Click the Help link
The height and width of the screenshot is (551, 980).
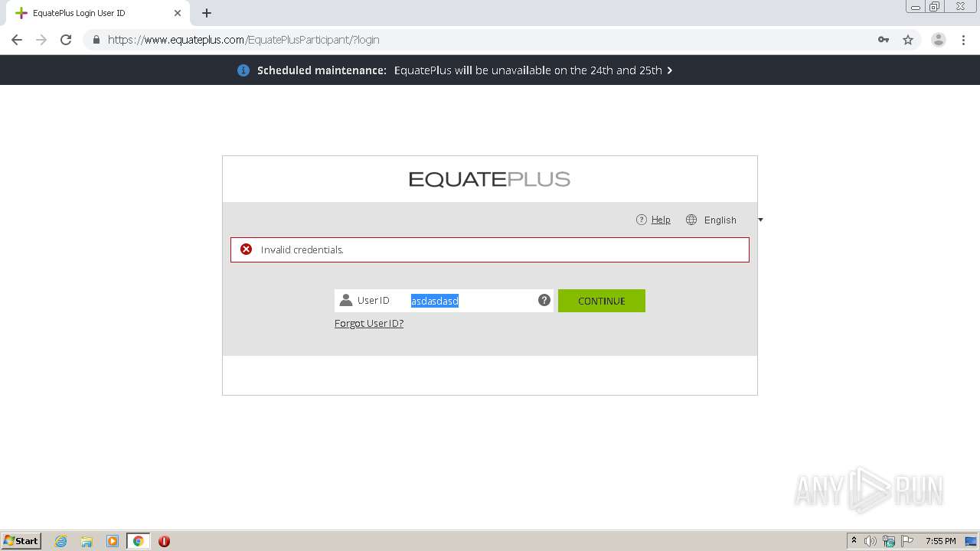pyautogui.click(x=661, y=220)
